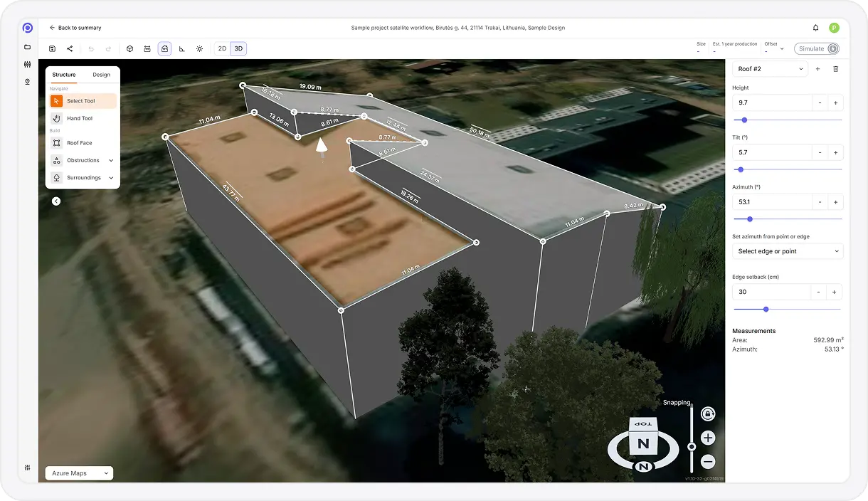This screenshot has height=501, width=868.
Task: Select the Hand Tool
Action: pyautogui.click(x=83, y=118)
